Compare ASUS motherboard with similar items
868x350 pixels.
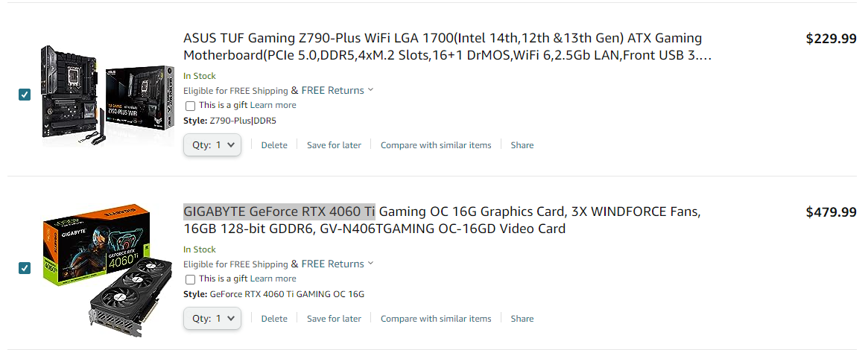point(436,145)
